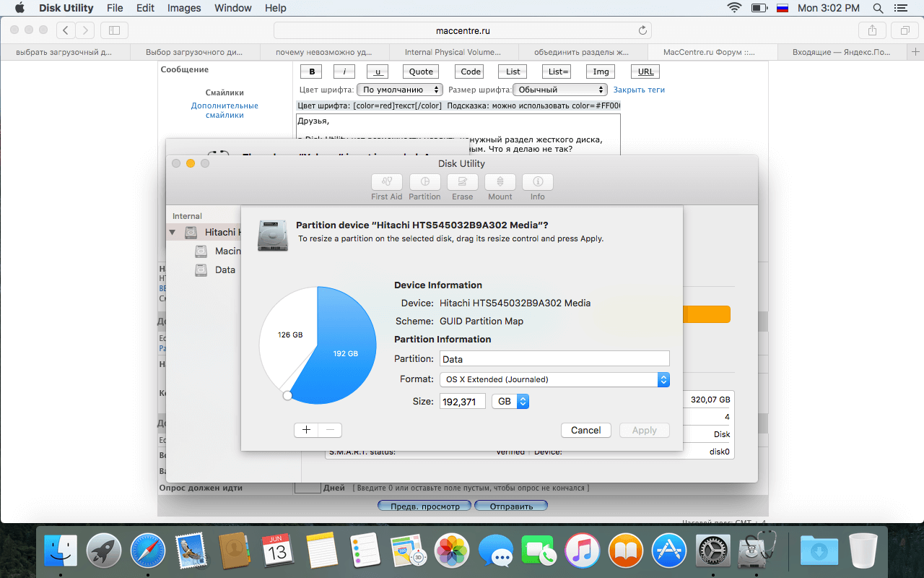Add a partition with plus button
The width and height of the screenshot is (924, 578).
click(306, 430)
